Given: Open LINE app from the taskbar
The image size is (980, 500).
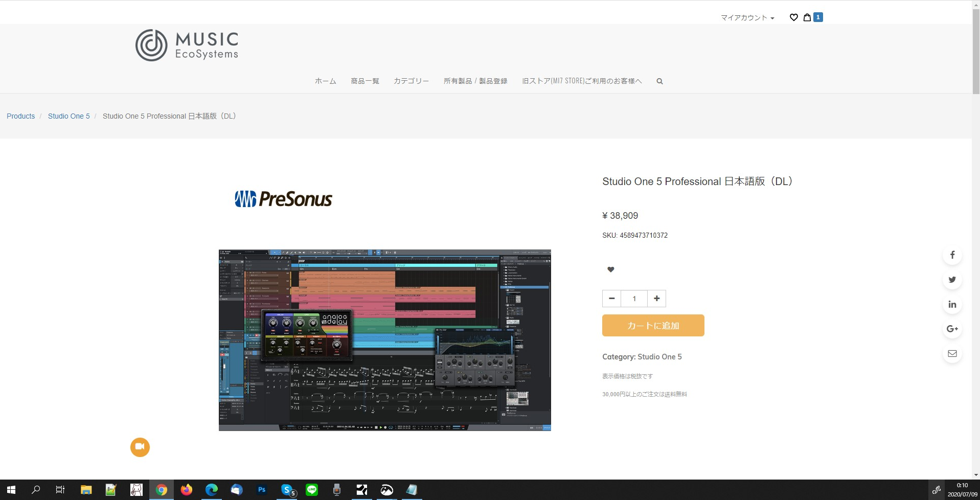Looking at the screenshot, I should (312, 490).
